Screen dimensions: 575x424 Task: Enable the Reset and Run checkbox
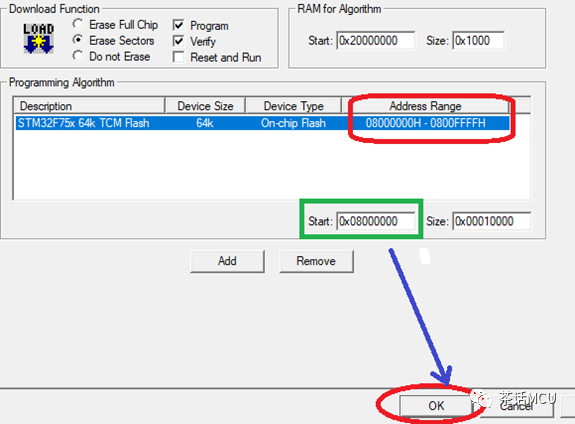point(179,57)
